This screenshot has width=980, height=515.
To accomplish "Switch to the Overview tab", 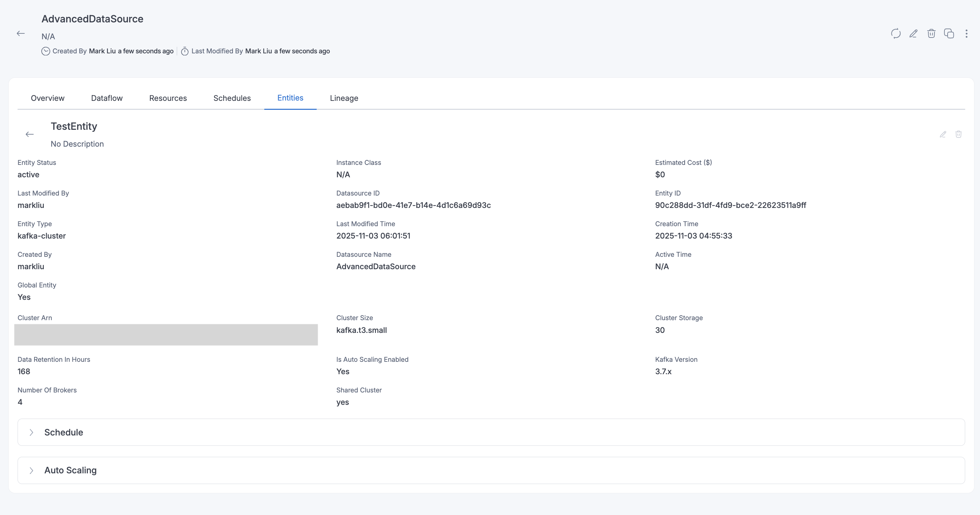I will click(x=47, y=98).
